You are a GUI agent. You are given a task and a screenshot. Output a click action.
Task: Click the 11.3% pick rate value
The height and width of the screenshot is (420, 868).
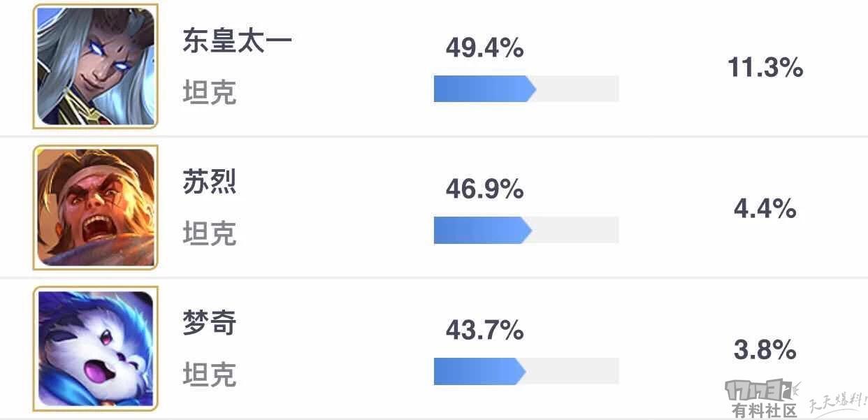765,68
